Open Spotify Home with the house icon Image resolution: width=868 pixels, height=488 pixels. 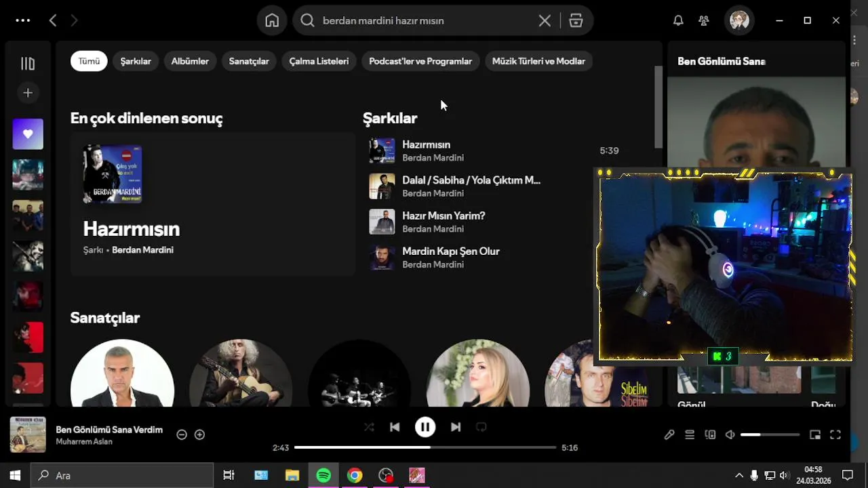point(272,20)
